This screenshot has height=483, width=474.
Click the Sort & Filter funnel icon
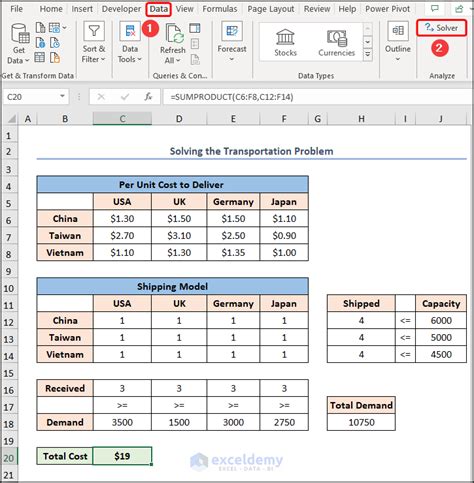[94, 31]
